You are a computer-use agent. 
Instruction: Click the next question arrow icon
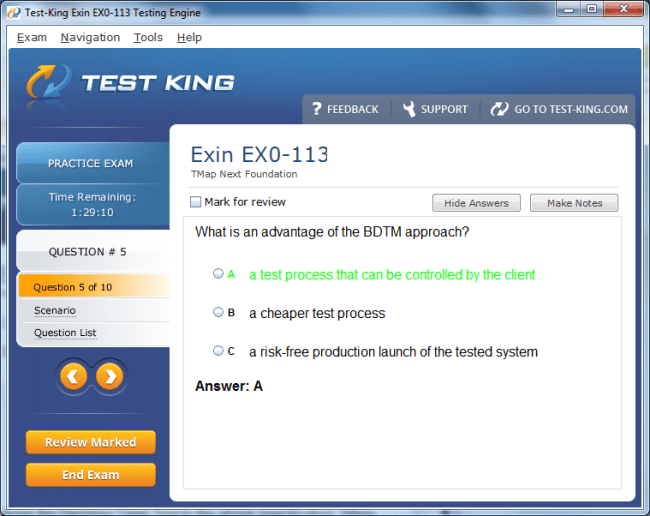(110, 377)
